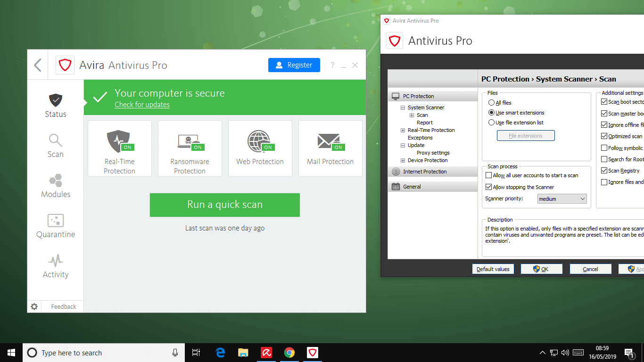Launch Microsoft Edge from taskbar

[x=220, y=353]
